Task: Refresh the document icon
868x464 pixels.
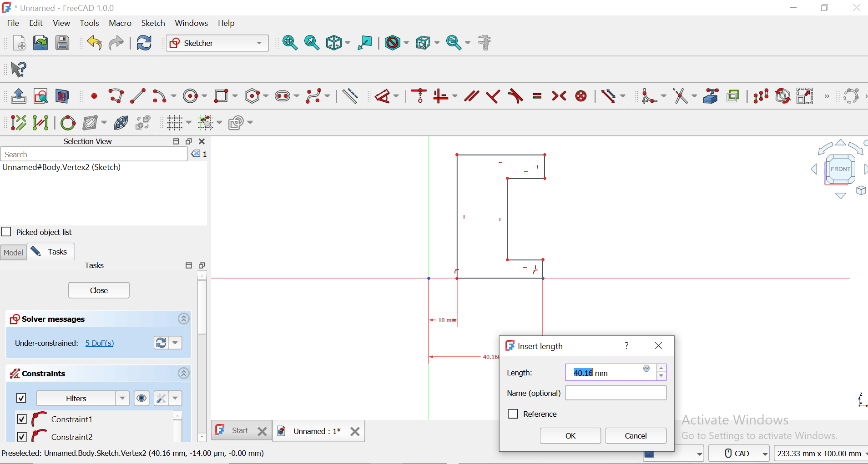Action: pos(144,43)
